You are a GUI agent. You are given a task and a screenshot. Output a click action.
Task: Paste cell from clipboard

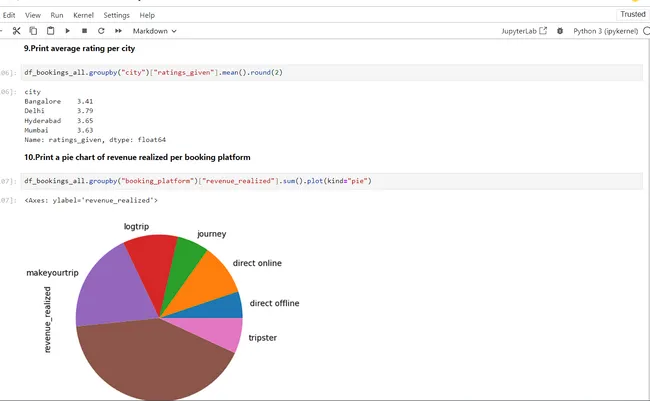click(51, 31)
